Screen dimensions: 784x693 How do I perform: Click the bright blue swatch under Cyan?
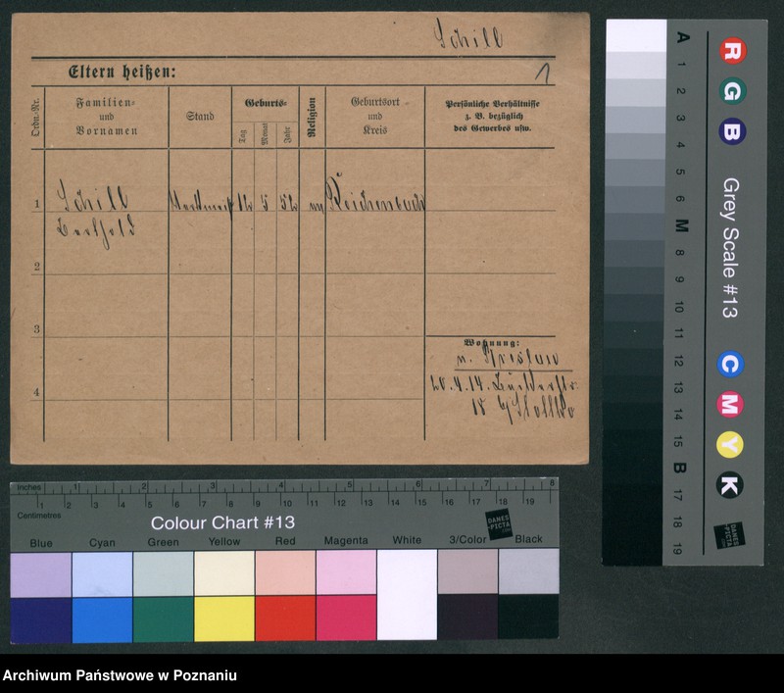click(x=102, y=619)
